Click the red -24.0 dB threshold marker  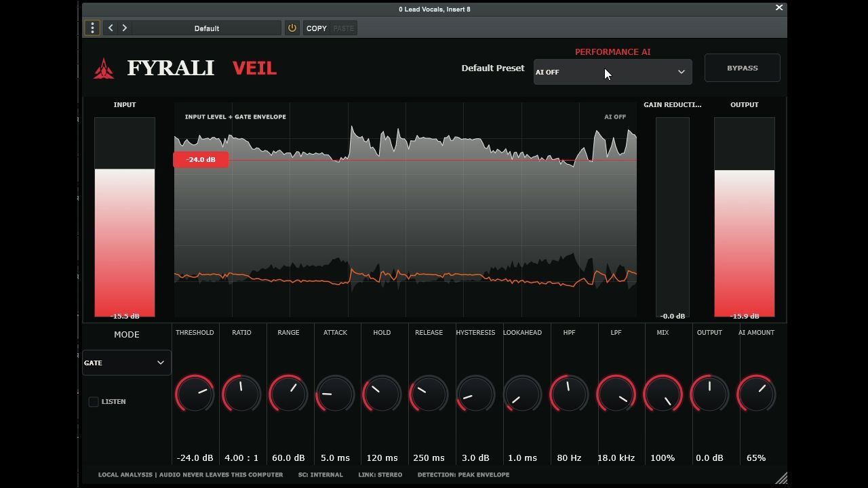(x=201, y=159)
